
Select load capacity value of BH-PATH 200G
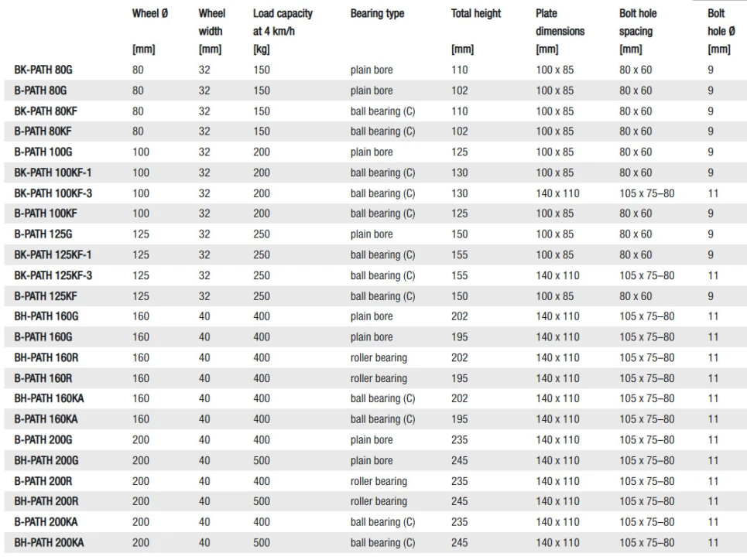262,460
